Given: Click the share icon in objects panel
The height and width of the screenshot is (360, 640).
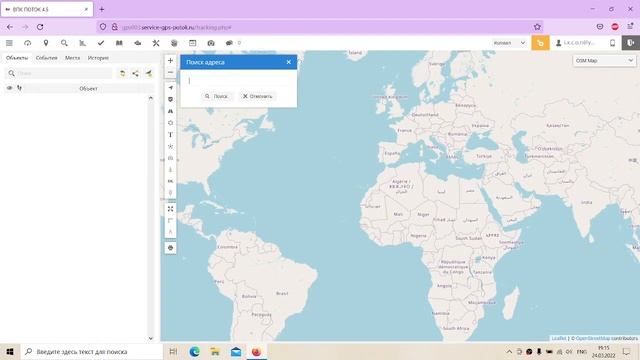Looking at the screenshot, I should (x=136, y=73).
